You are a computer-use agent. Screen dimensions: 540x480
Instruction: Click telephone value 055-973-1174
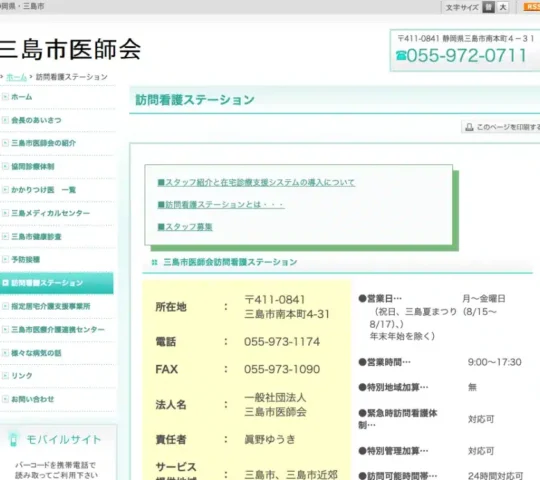pos(282,342)
